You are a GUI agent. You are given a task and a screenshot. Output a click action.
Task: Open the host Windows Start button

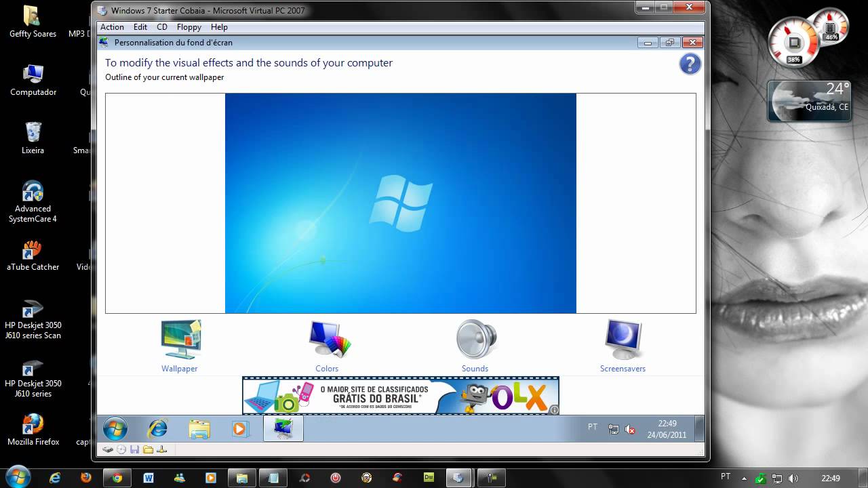pyautogui.click(x=17, y=477)
